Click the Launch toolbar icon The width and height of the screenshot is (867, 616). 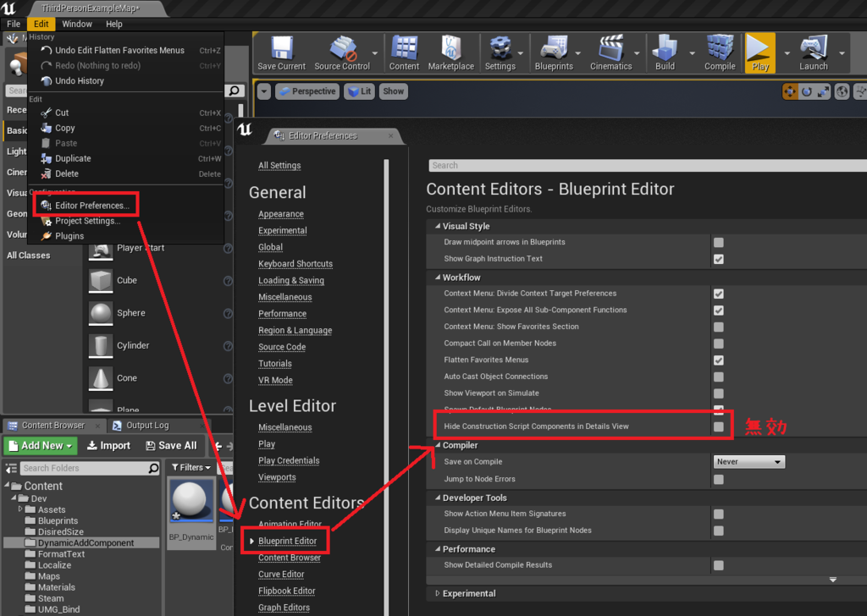[814, 48]
